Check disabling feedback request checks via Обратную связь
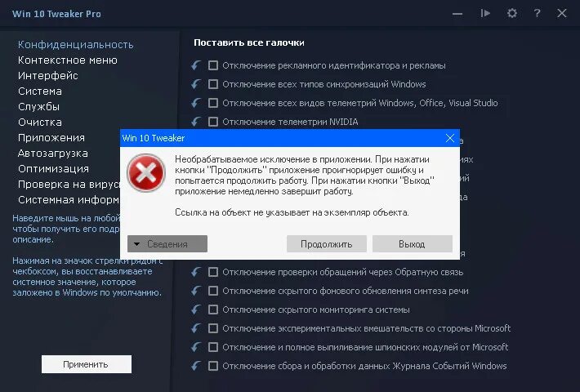The image size is (580, 392). (x=213, y=272)
